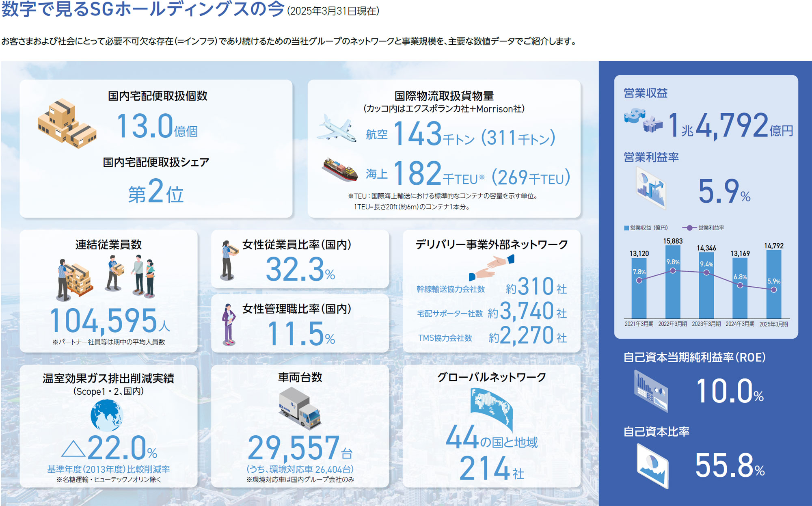Click the 約2,270社 TMS協力会社数 value
This screenshot has height=506, width=812.
(528, 335)
